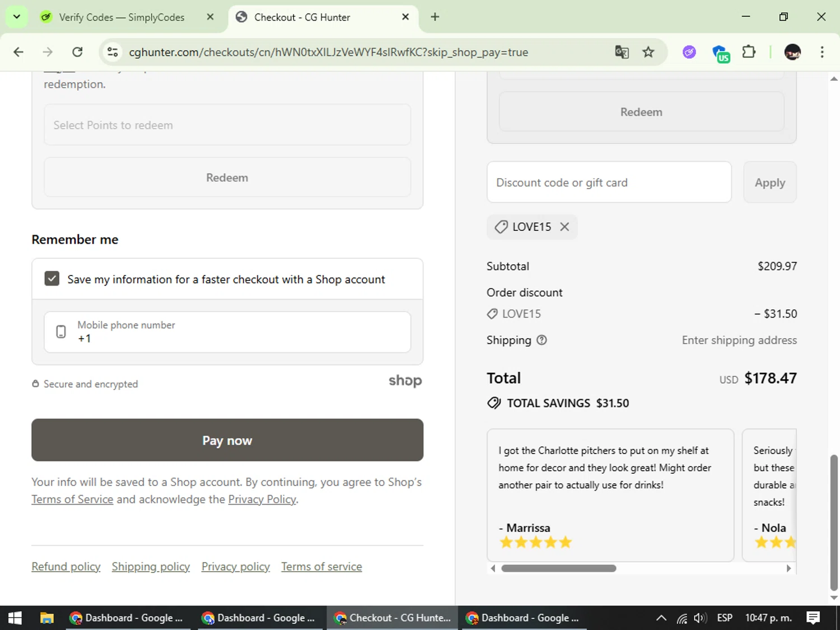Open the Chrome three-dot menu
The width and height of the screenshot is (840, 630).
coord(822,52)
